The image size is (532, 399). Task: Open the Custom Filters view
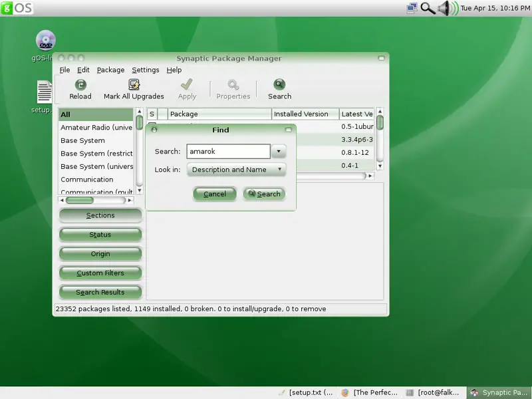(100, 273)
